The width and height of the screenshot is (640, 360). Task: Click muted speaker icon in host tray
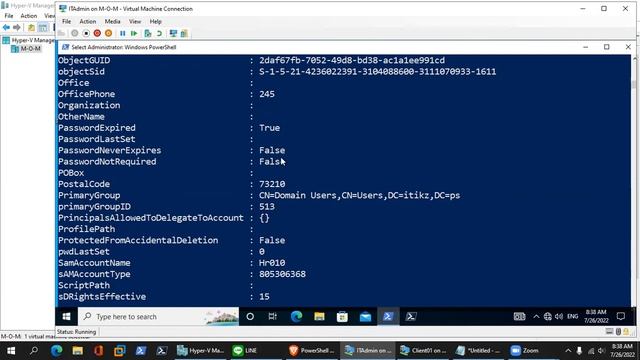(x=601, y=351)
